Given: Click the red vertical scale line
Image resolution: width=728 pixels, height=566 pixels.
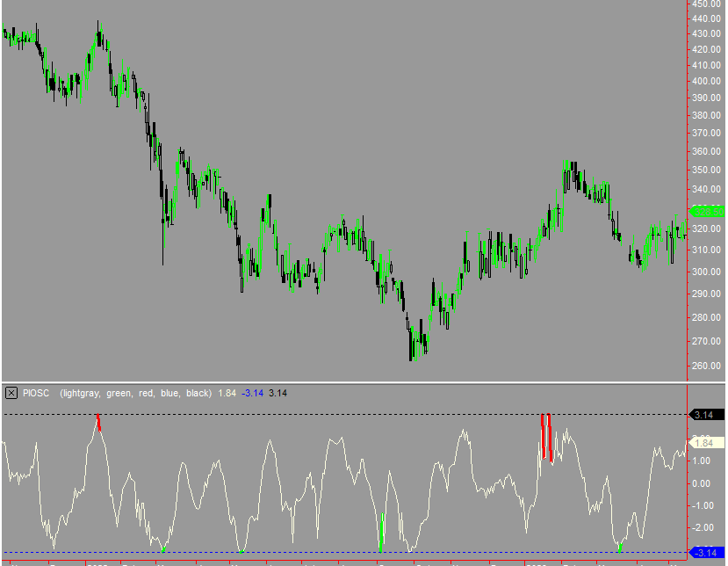Looking at the screenshot, I should (x=688, y=264).
